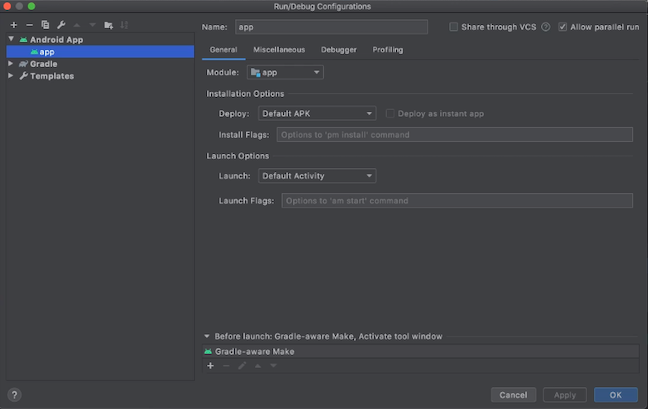Click the sort configurations icon
Screen dimensions: 648x409
coord(124,24)
